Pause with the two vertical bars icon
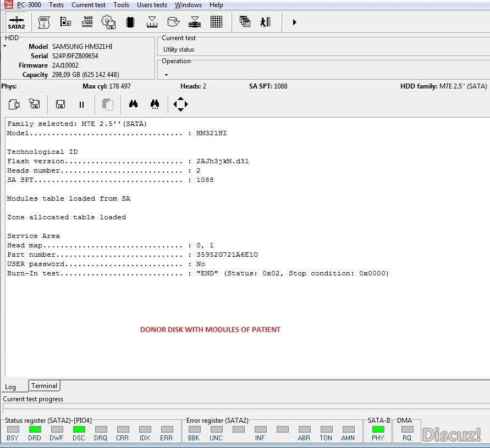This screenshot has width=490, height=448. tap(81, 104)
